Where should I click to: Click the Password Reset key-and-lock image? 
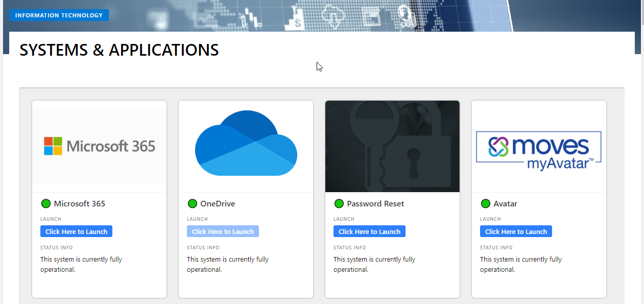(392, 146)
